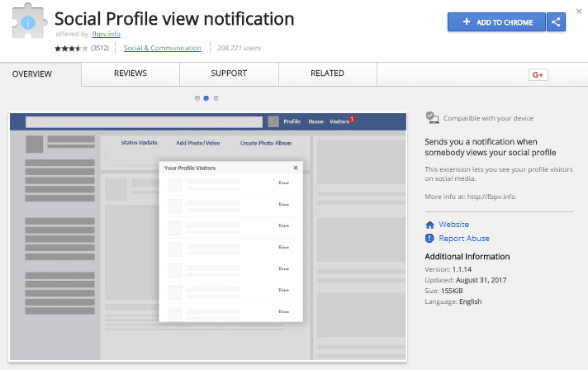Select the first screenshot carousel dot
This screenshot has height=370, width=588.
pyautogui.click(x=197, y=98)
